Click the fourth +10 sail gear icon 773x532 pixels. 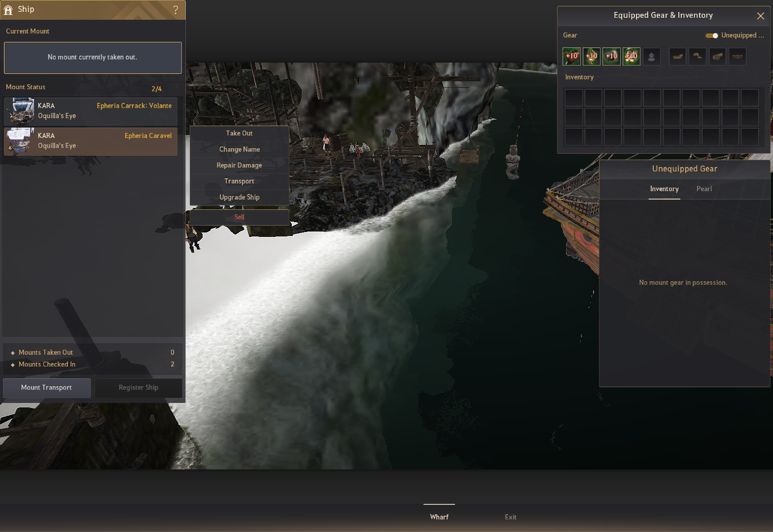[632, 57]
